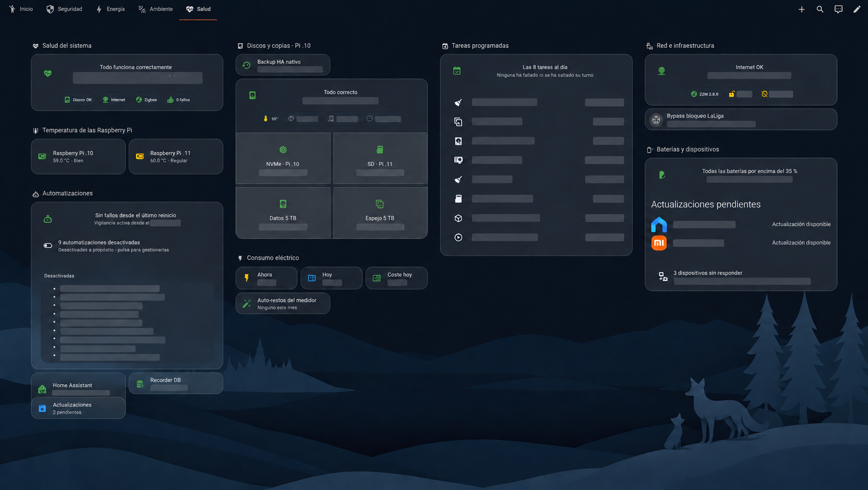Open the Coste hoy card

(x=396, y=278)
